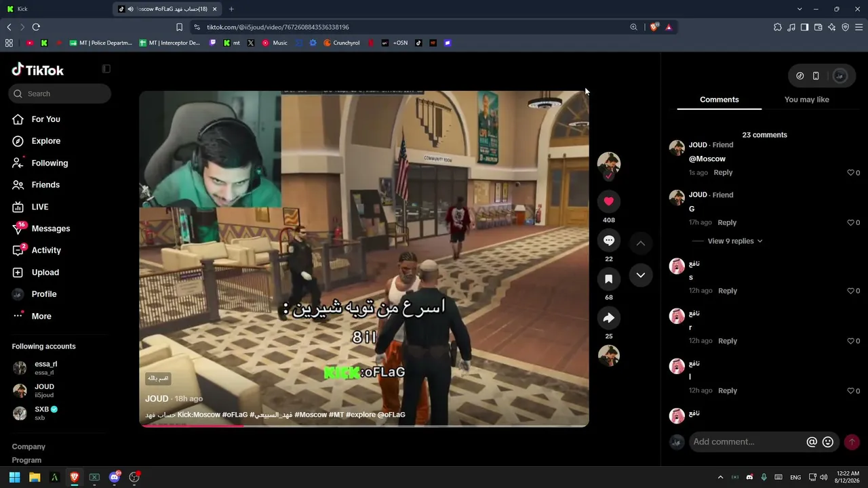This screenshot has height=488, width=868.
Task: Go to the previous video with up chevron
Action: (x=641, y=243)
